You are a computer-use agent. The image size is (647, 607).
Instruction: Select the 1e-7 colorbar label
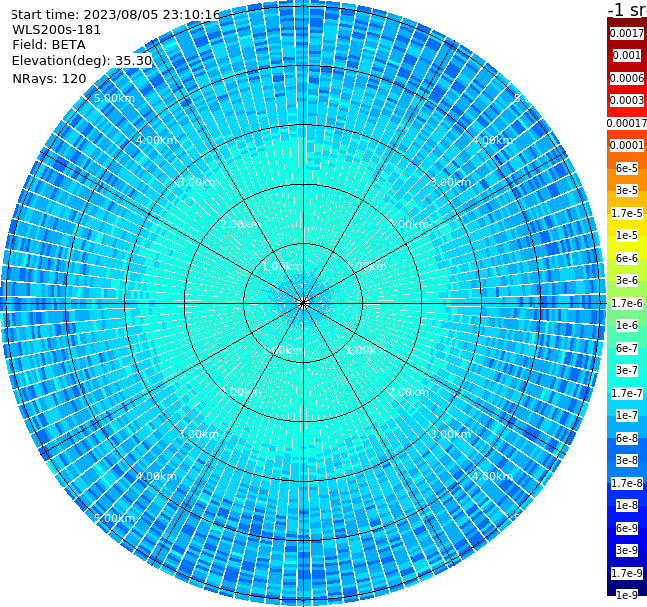click(627, 415)
